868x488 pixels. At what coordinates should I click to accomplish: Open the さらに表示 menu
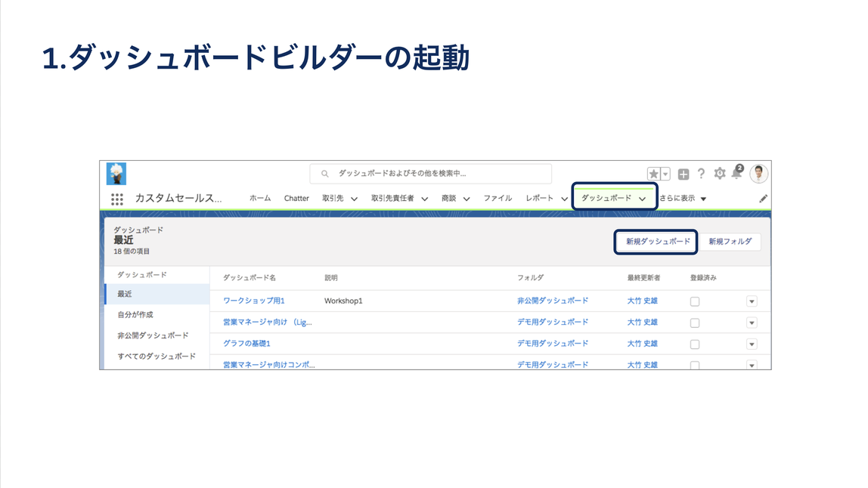point(683,198)
